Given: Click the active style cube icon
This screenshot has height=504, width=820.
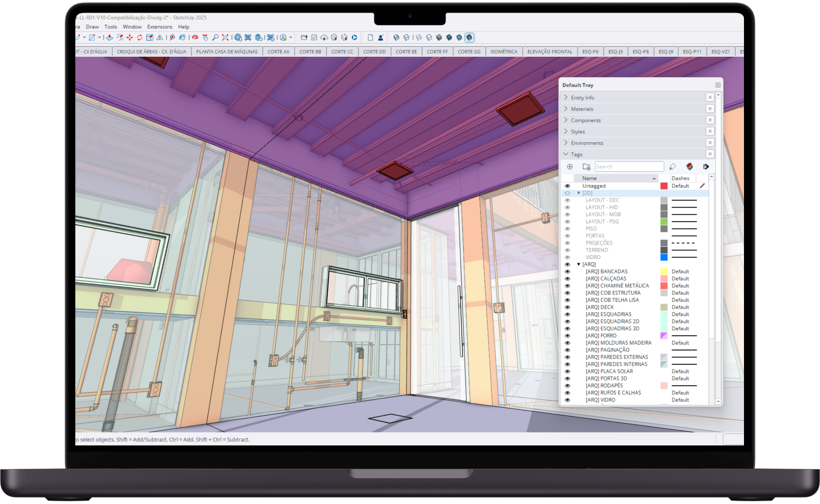Looking at the screenshot, I should pos(469,38).
